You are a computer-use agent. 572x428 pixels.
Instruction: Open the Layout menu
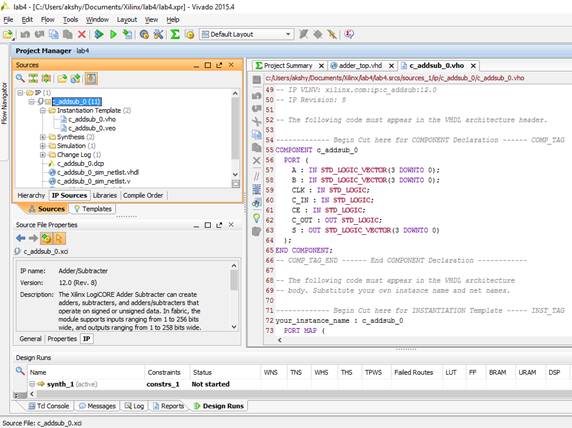click(x=127, y=19)
